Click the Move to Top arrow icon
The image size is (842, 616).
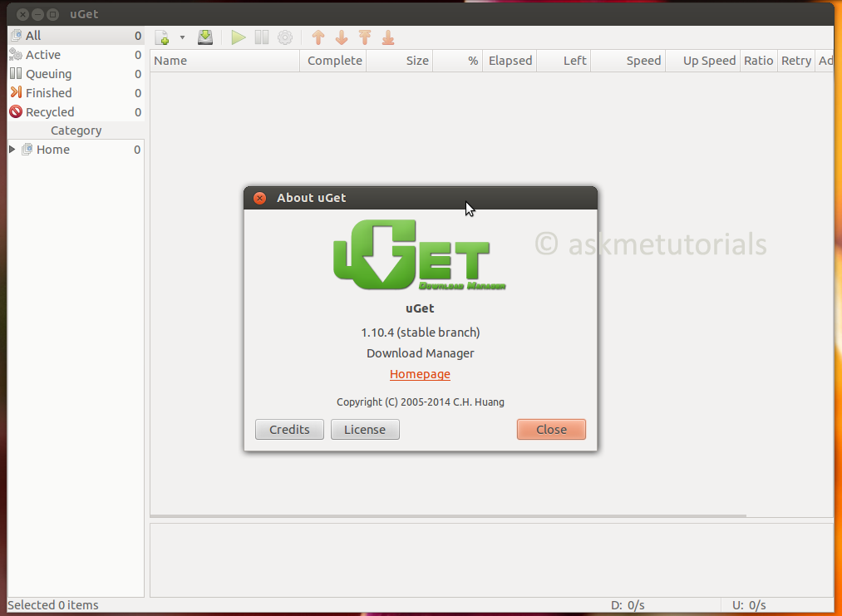(x=365, y=37)
